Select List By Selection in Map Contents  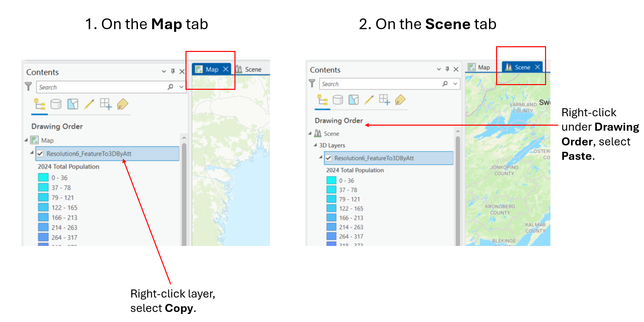73,104
